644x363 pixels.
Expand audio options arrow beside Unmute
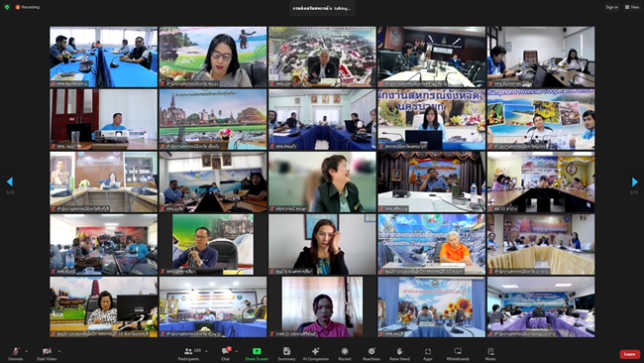click(x=27, y=351)
